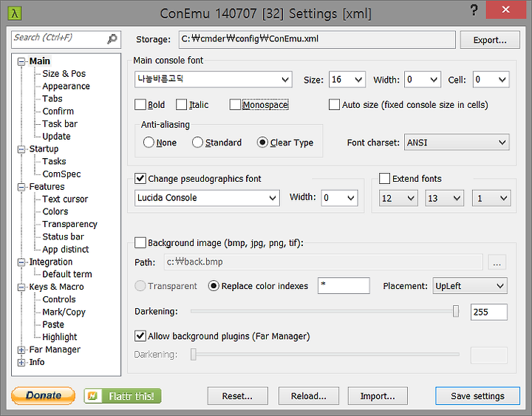Click the Donate button

point(43,395)
